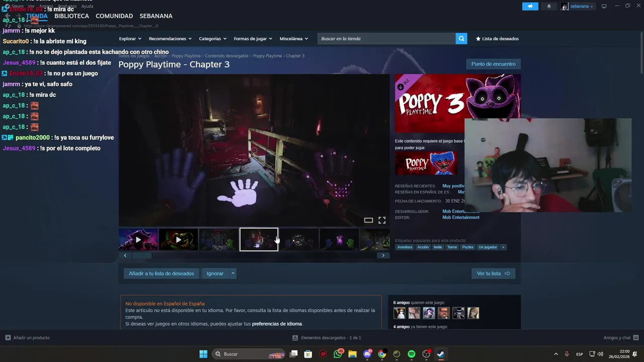Go to TIENDA tab

[37, 16]
